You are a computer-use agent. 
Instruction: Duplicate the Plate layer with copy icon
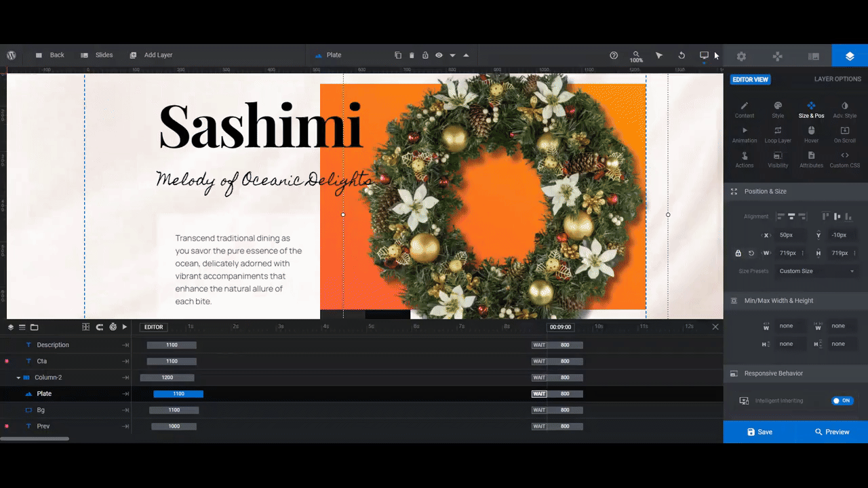[398, 55]
